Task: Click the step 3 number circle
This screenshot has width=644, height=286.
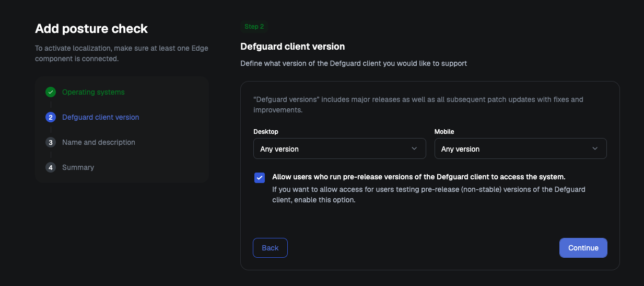Action: tap(50, 142)
